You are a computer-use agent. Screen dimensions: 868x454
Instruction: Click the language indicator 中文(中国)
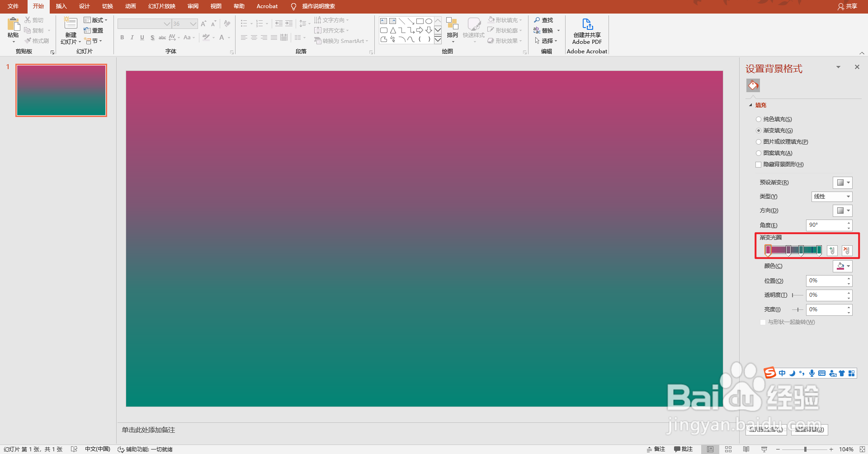tap(97, 449)
